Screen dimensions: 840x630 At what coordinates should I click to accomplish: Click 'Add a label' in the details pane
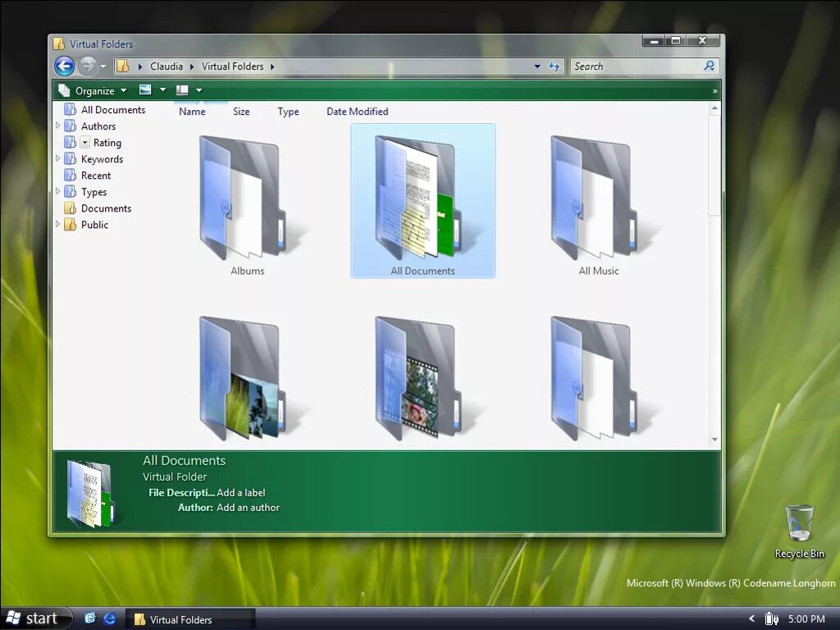[241, 493]
